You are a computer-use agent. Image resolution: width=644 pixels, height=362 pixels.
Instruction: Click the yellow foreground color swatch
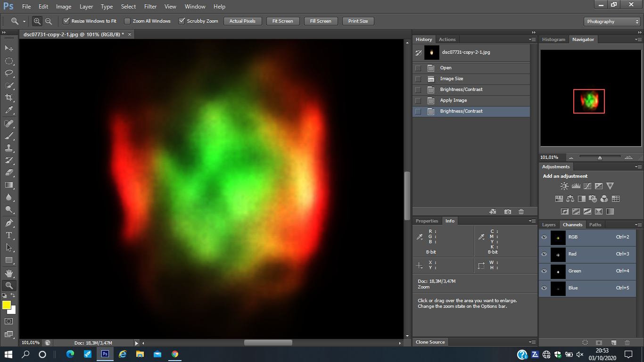click(7, 305)
